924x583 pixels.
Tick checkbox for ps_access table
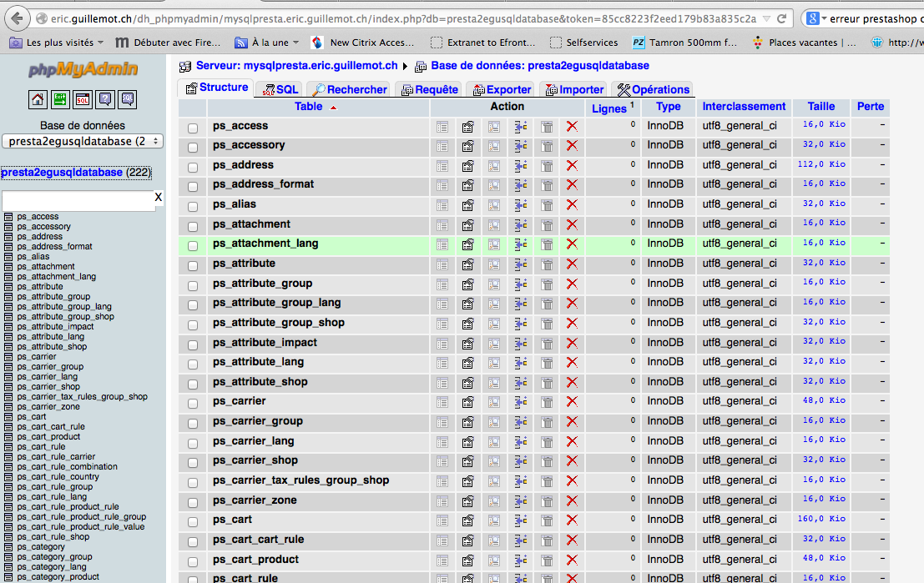coord(193,128)
